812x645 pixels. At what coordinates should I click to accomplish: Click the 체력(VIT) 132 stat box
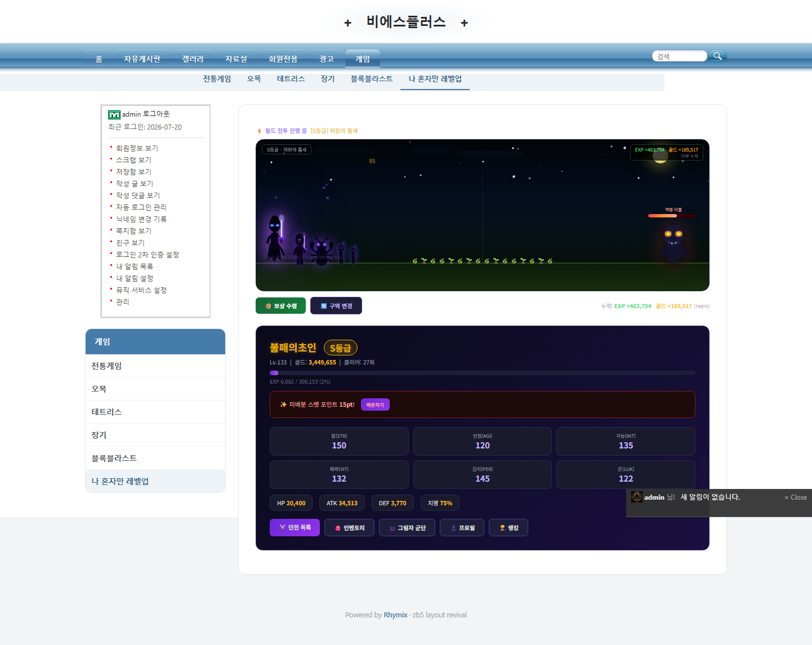(339, 474)
